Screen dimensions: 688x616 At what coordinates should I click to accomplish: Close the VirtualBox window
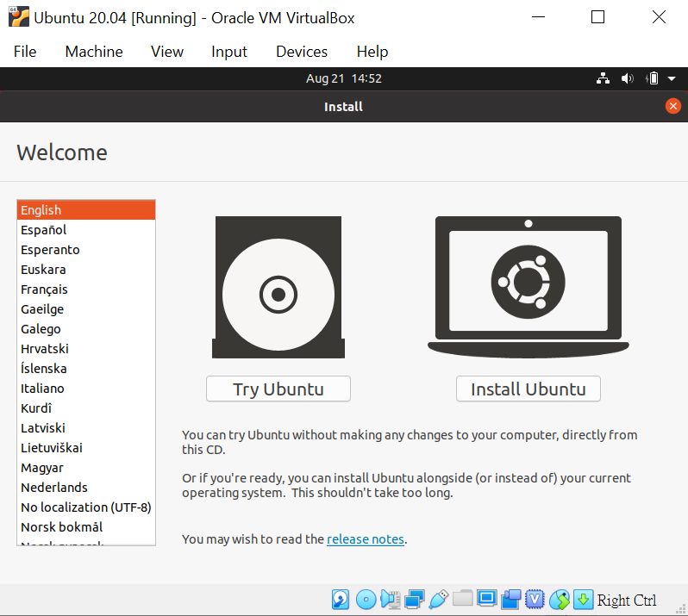[x=659, y=17]
